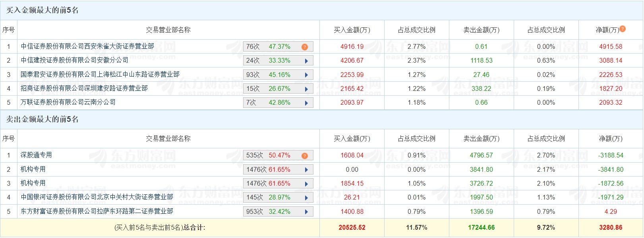Click 机构专用 name in row 3 of sell table
The image size is (644, 238).
pyautogui.click(x=33, y=183)
